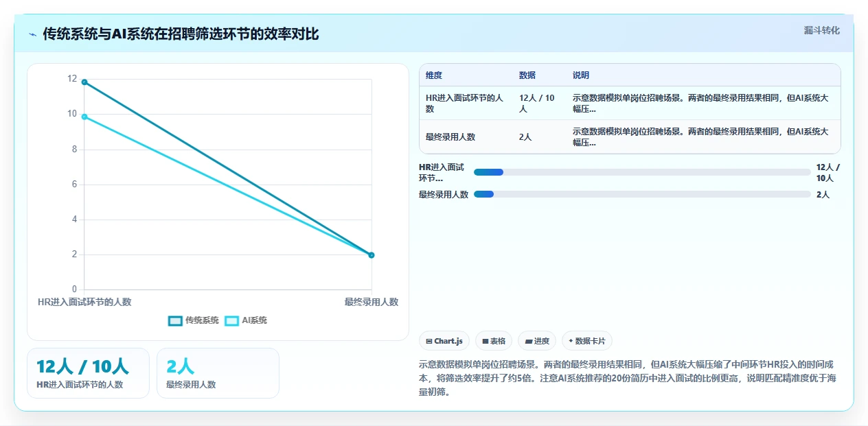This screenshot has height=426, width=868.
Task: Click the 维度 column header
Action: (x=434, y=75)
